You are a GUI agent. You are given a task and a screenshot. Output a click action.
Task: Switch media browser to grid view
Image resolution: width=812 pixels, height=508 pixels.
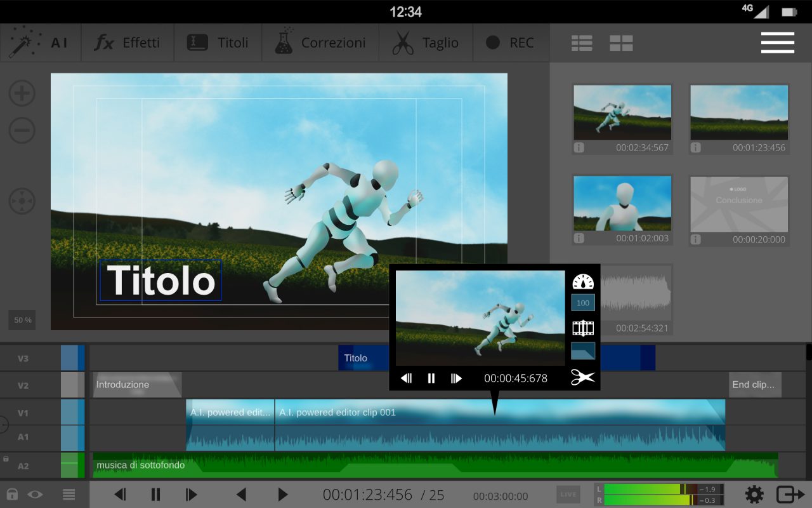pyautogui.click(x=621, y=43)
